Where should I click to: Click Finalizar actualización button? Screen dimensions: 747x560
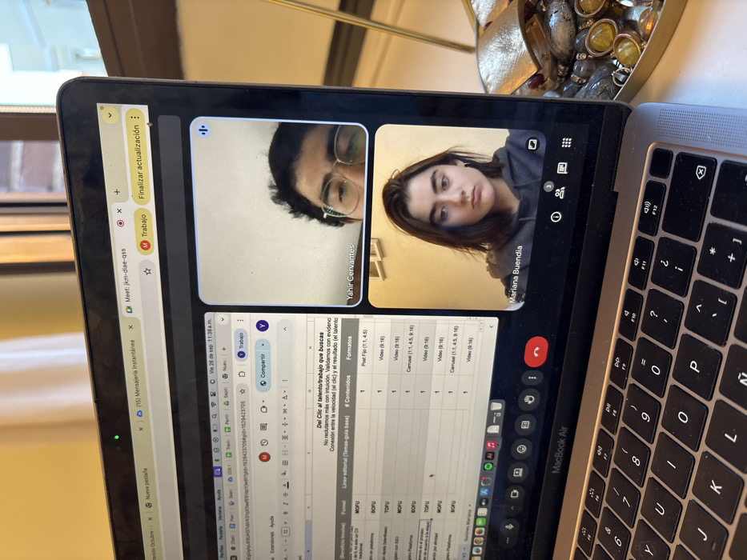(137, 162)
